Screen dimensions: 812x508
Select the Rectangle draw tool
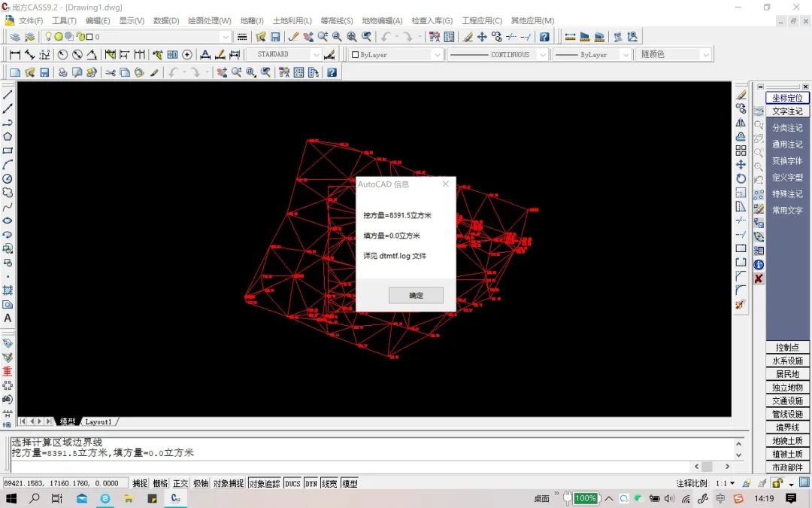8,151
